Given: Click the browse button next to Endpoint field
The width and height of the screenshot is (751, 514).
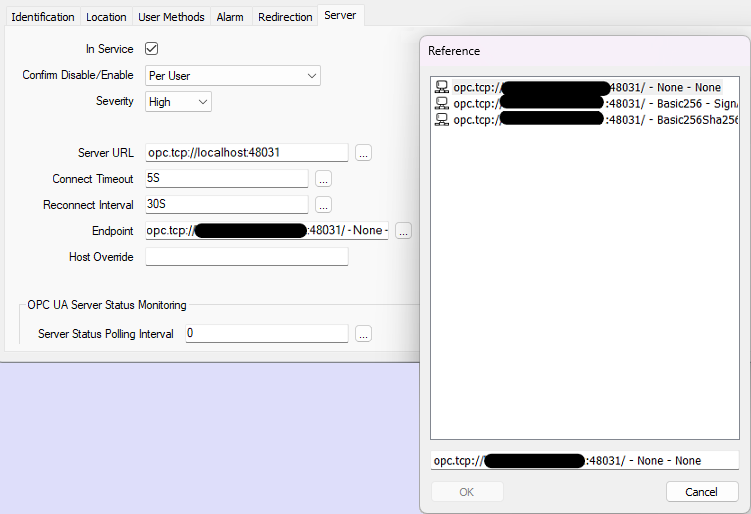Looking at the screenshot, I should click(403, 231).
